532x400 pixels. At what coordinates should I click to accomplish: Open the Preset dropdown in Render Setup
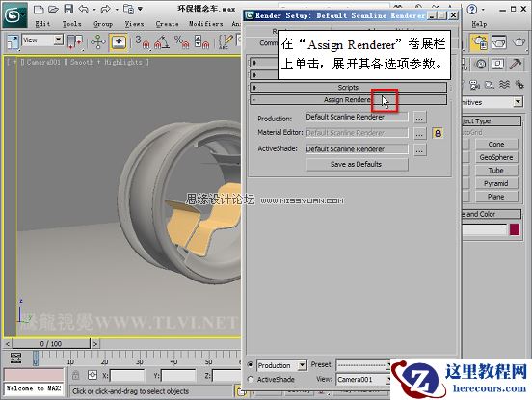coord(362,365)
